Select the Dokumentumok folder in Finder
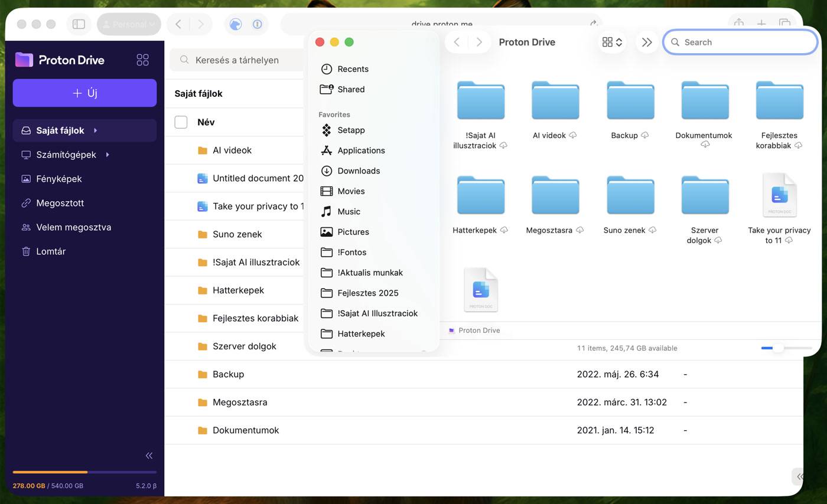Image resolution: width=827 pixels, height=504 pixels. click(704, 100)
